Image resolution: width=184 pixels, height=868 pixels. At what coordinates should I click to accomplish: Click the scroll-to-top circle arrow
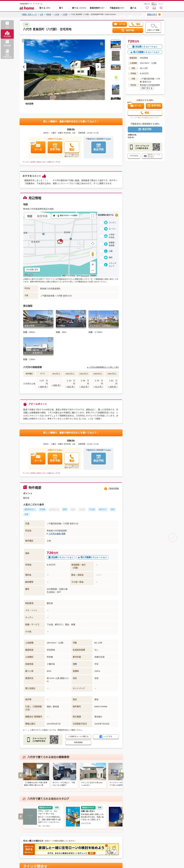[173, 538]
